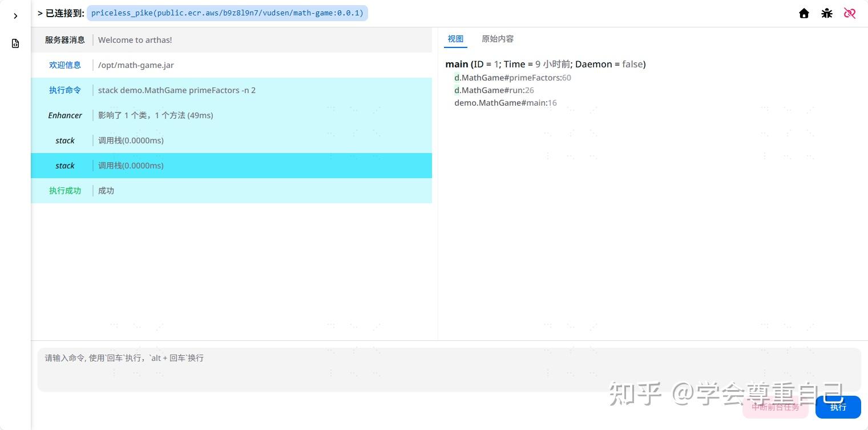868x430 pixels.
Task: Disconnect using the red broken-link icon
Action: point(850,13)
